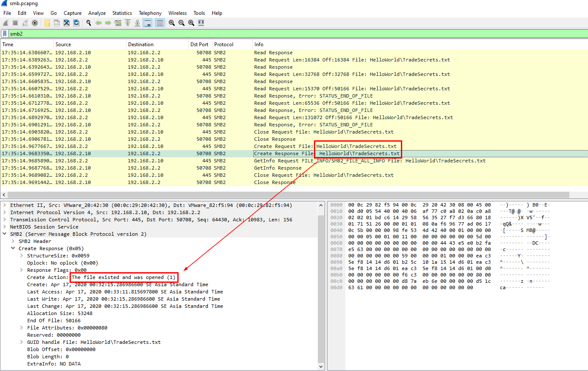Toggle packet colorization rules button
This screenshot has height=371, width=588.
click(x=160, y=23)
